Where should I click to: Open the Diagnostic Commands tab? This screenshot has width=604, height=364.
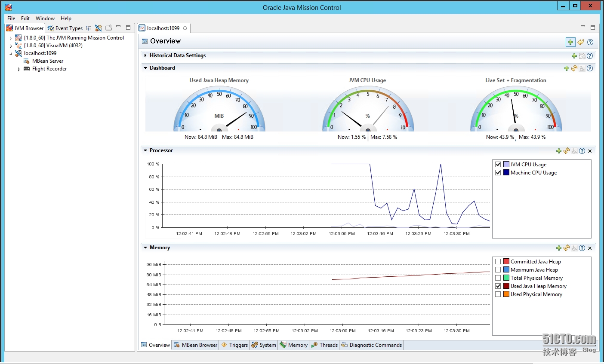click(x=372, y=345)
